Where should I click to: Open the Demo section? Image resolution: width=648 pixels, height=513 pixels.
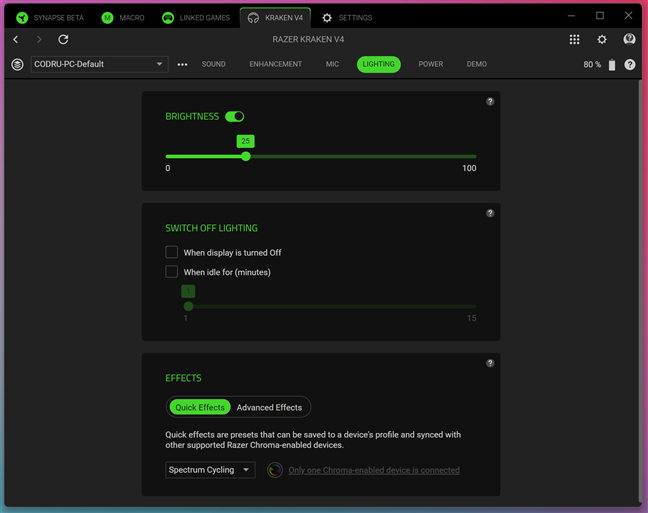476,64
